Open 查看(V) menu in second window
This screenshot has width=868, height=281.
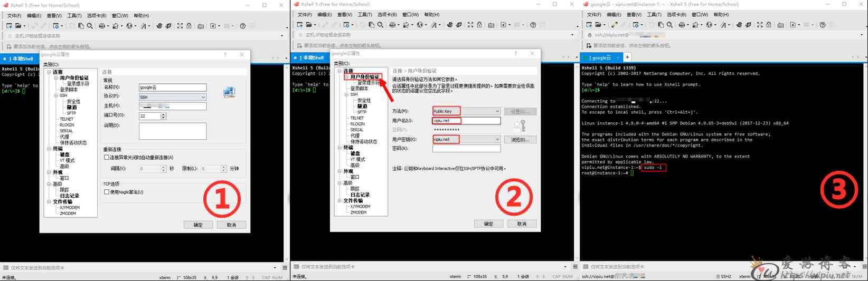click(345, 15)
